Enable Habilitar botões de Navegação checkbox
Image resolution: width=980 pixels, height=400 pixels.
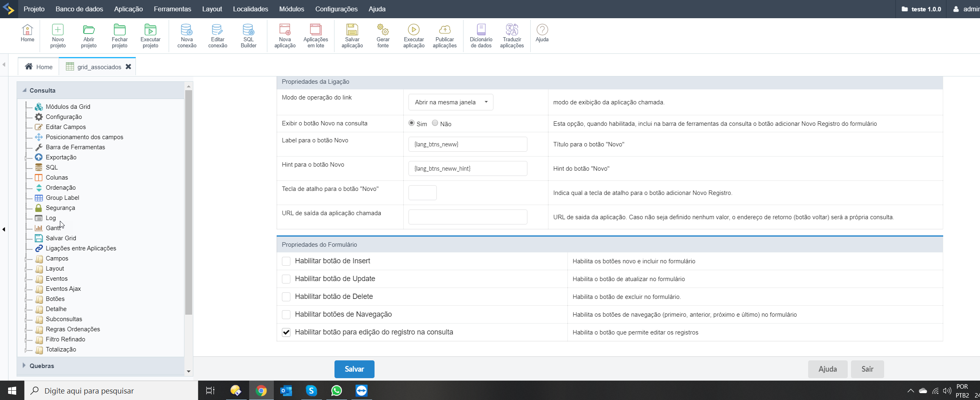click(x=286, y=315)
